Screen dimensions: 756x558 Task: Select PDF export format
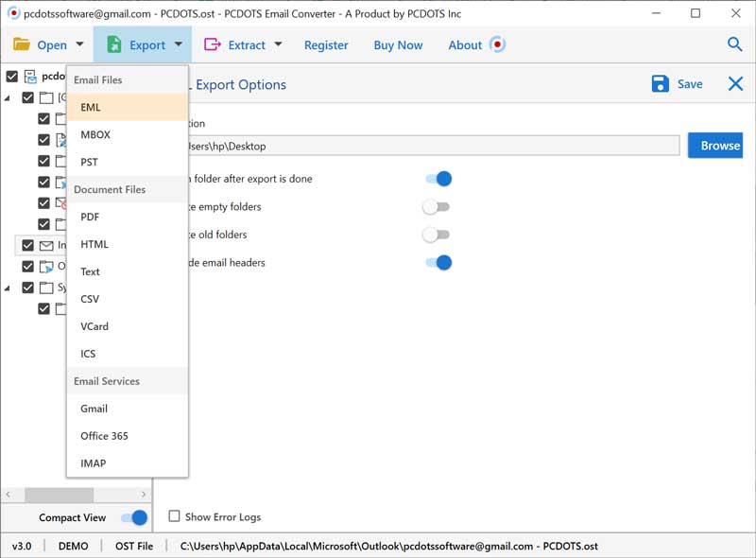click(128, 217)
